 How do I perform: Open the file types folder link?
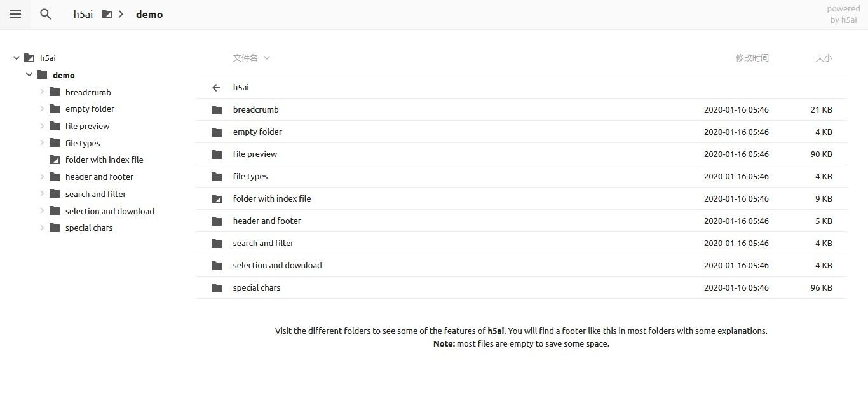[250, 177]
